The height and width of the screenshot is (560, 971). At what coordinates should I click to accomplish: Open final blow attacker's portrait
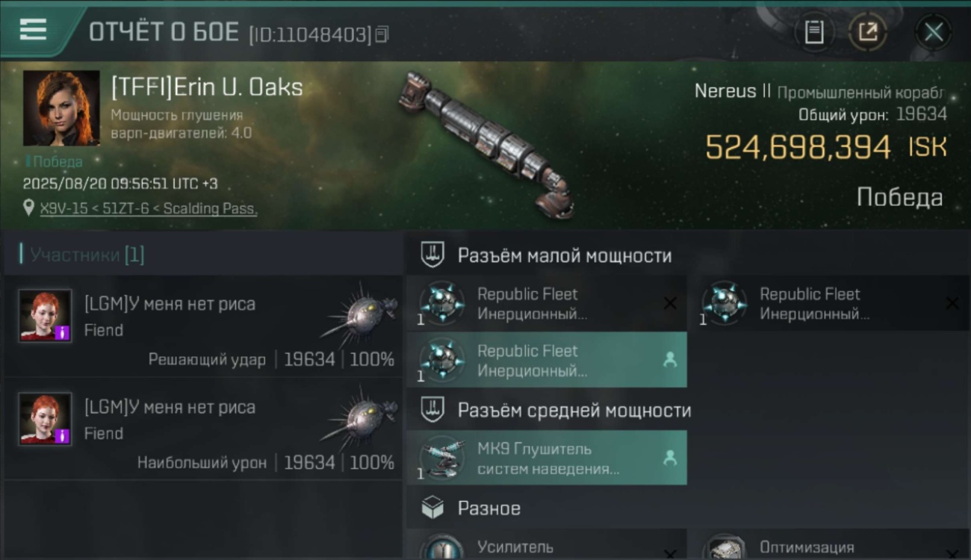(46, 316)
